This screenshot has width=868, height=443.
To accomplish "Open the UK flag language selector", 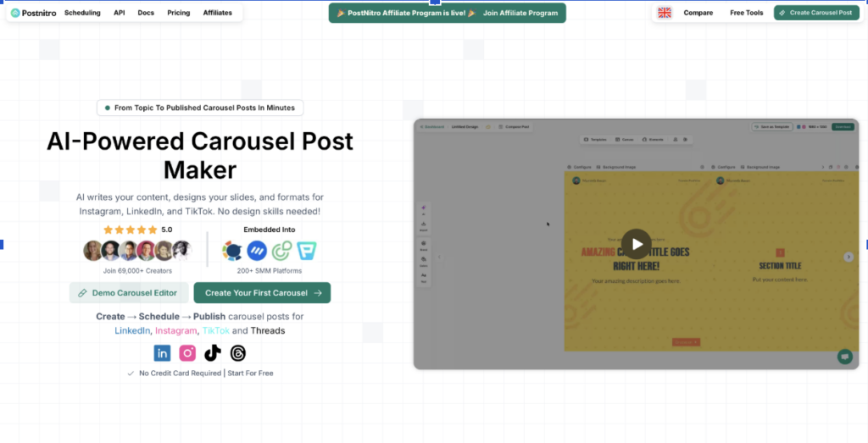I will [665, 13].
